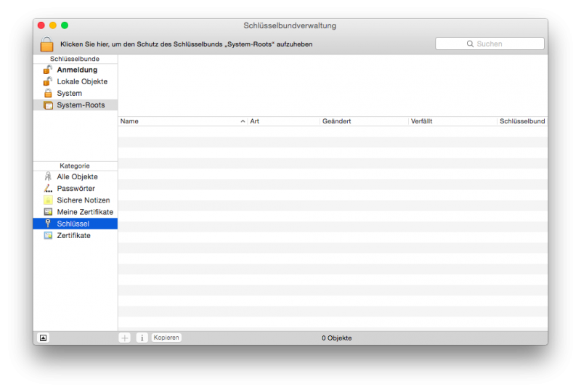Select the Lokale Objekte keychain

[x=81, y=81]
